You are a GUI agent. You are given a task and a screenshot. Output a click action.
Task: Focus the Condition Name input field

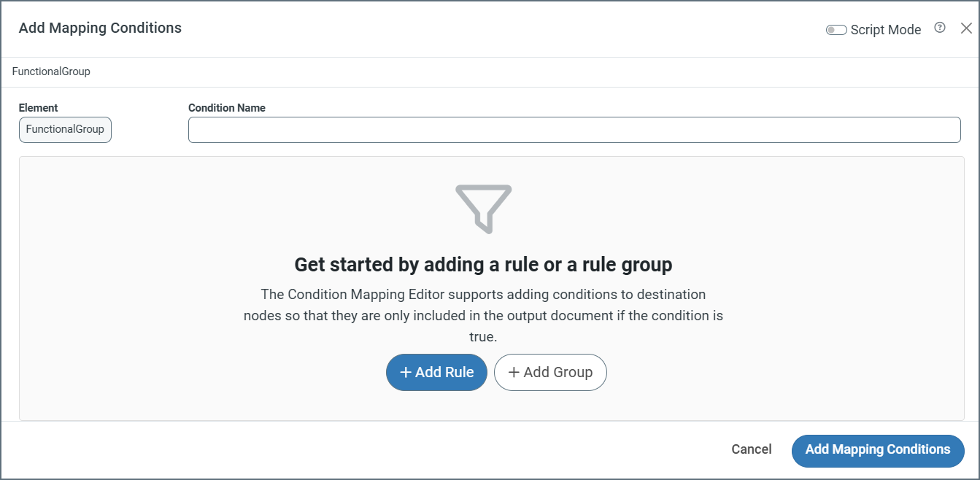[574, 130]
